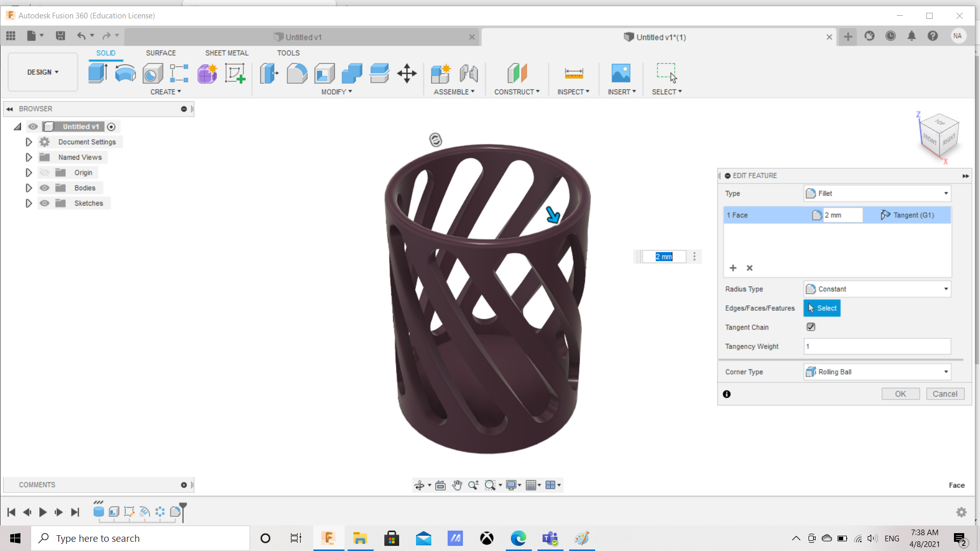Open the Help question mark

click(933, 36)
